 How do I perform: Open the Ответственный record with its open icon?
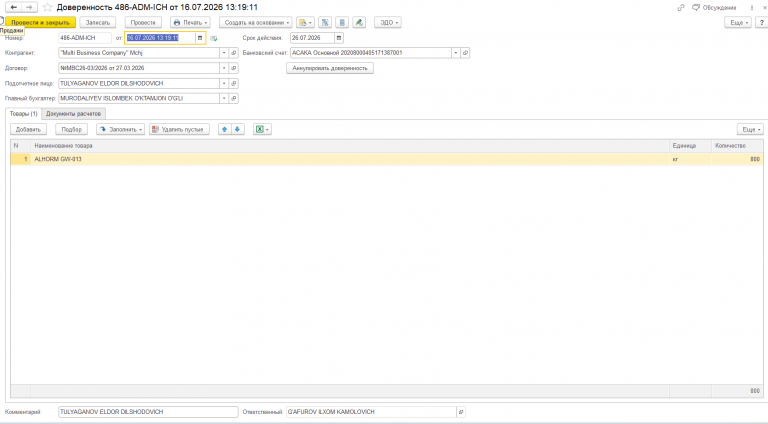click(460, 412)
